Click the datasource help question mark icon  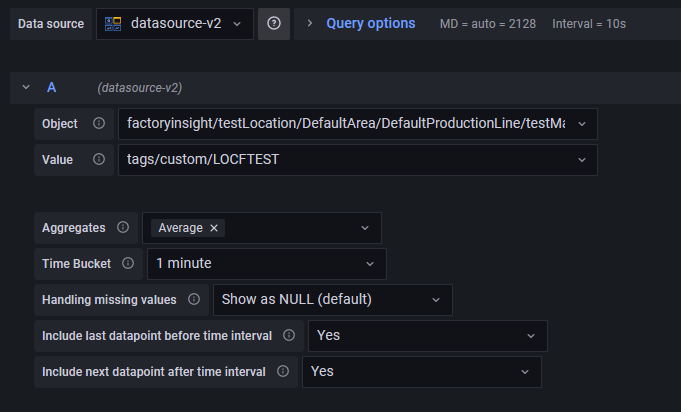point(274,23)
